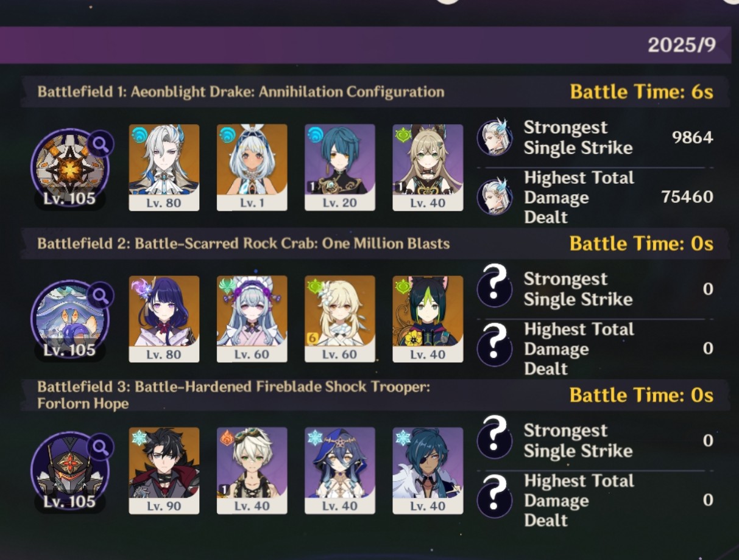Image resolution: width=739 pixels, height=560 pixels.
Task: Inspect the Aeonblight Drake boss icon
Action: click(69, 167)
